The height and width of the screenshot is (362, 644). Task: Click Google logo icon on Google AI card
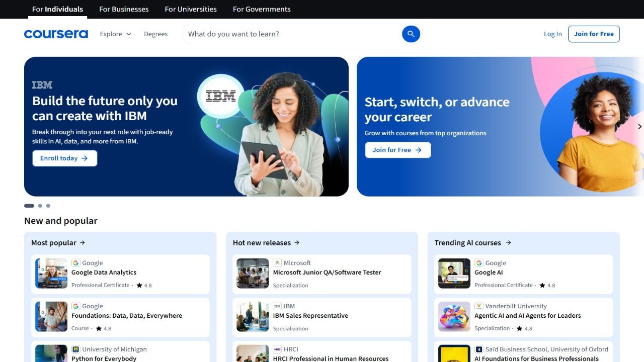click(x=479, y=263)
